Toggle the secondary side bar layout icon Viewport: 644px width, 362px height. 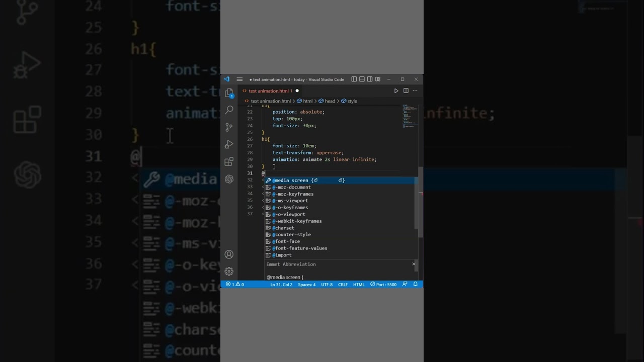pos(370,79)
